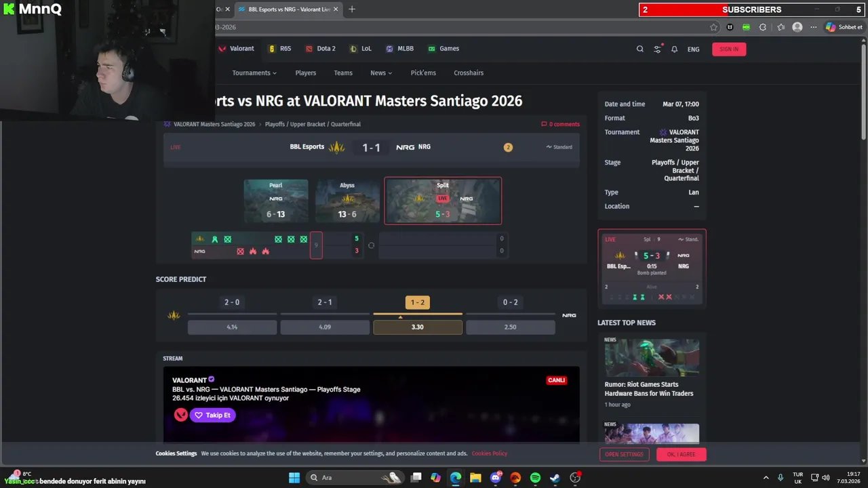
Task: Open the Copilot Sohbet et button
Action: (844, 27)
